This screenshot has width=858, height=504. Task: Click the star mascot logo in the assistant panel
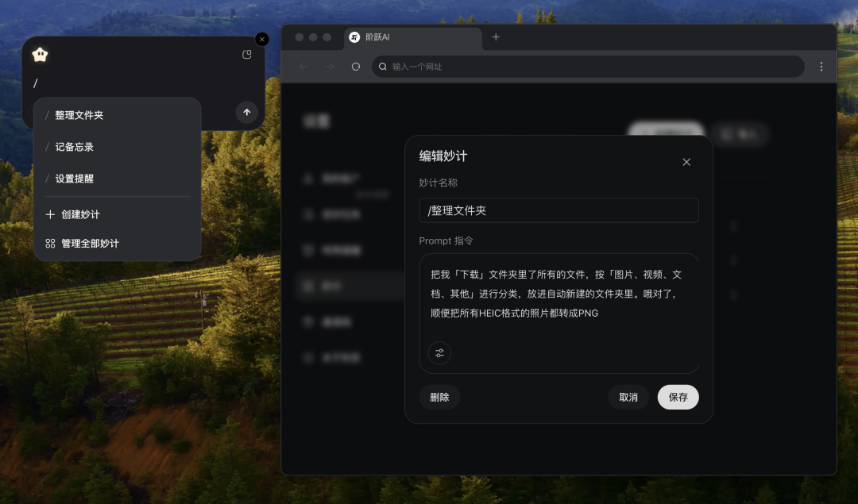(40, 55)
